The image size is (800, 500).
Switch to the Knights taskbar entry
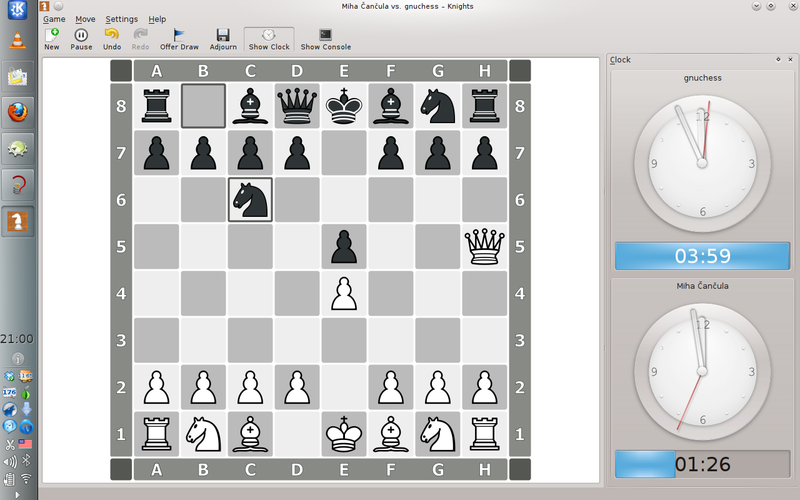click(x=17, y=221)
